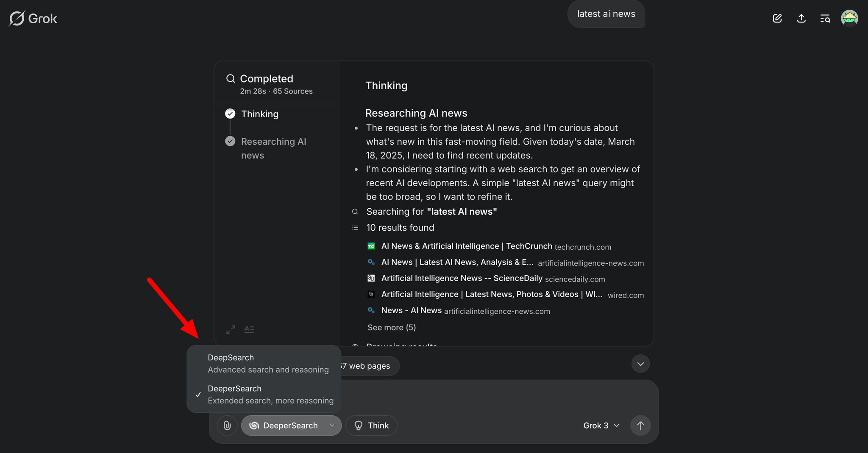The height and width of the screenshot is (453, 868).
Task: Click the Researching AI news heading
Action: click(416, 113)
